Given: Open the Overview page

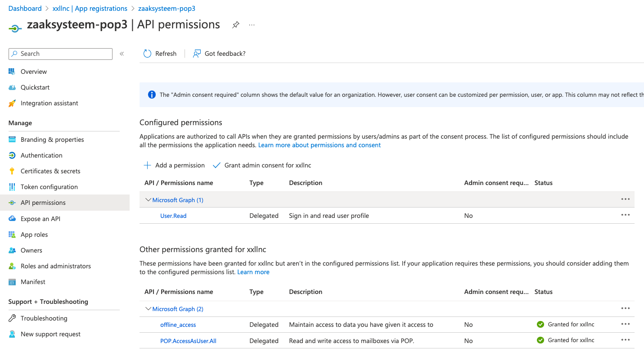Looking at the screenshot, I should (x=34, y=72).
